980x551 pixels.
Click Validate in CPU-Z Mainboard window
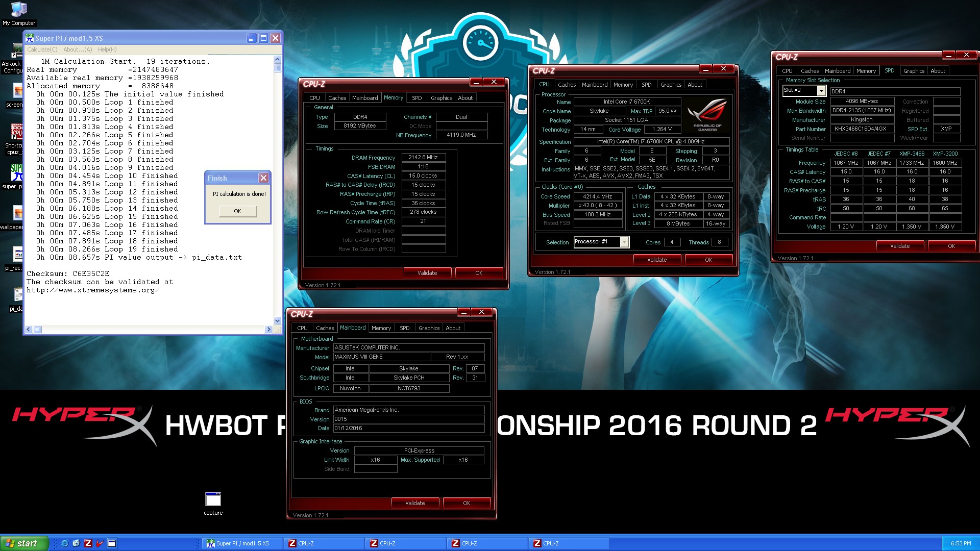415,503
